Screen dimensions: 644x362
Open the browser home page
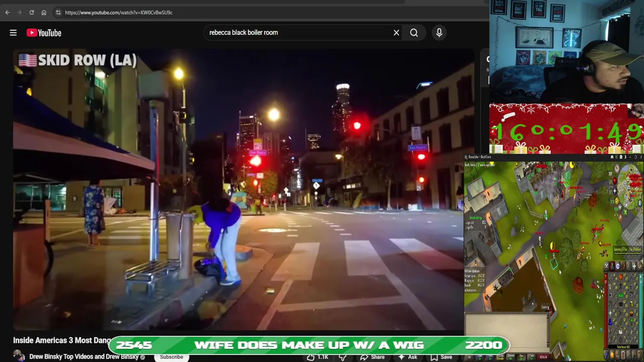pyautogui.click(x=44, y=13)
